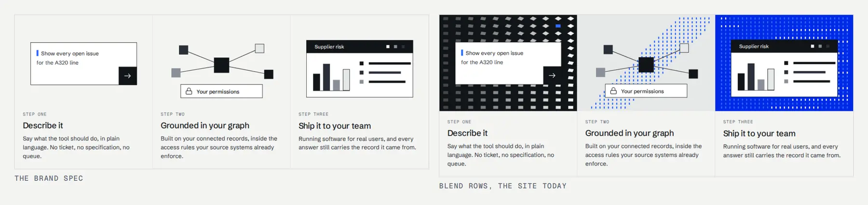Open the 'Ship it to your team' heading on the left
The image size is (868, 205).
click(x=335, y=126)
